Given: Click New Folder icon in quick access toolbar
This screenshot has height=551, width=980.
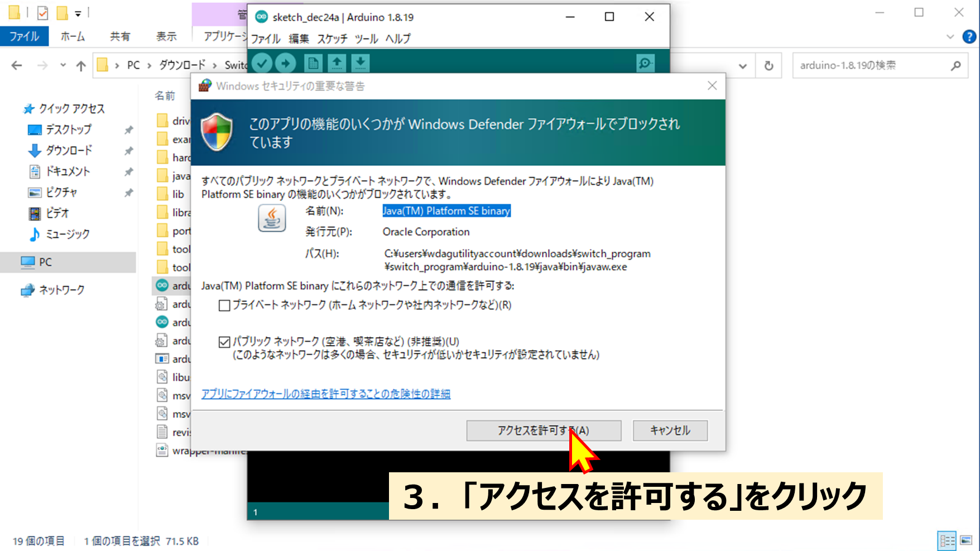Looking at the screenshot, I should 62,12.
